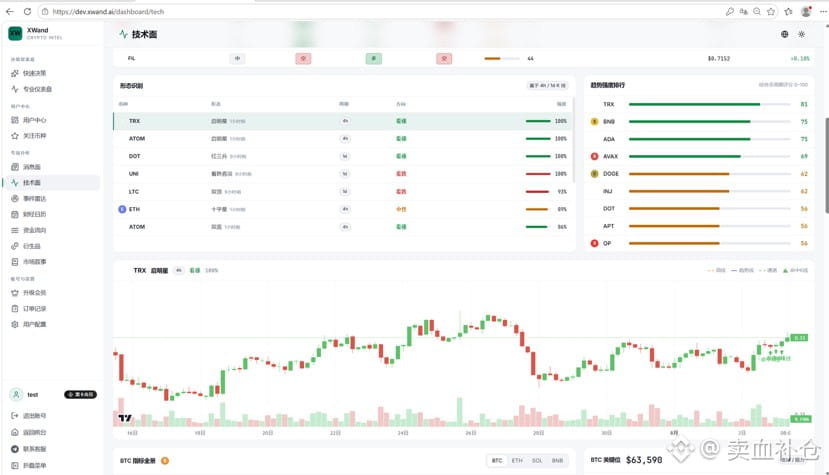Click the XWand logo icon
Screen dimensions: 829x475
tap(15, 33)
